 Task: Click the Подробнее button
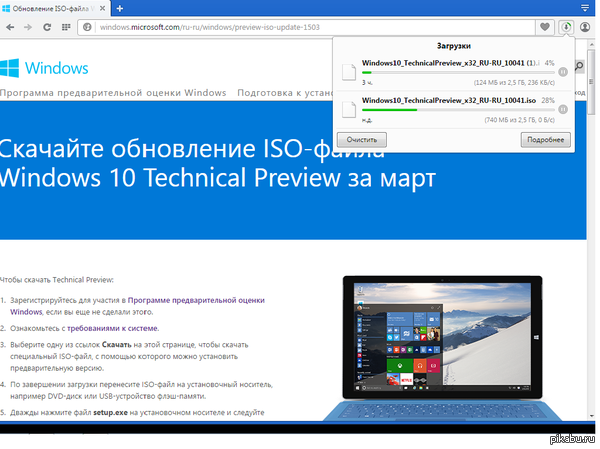[x=546, y=140]
